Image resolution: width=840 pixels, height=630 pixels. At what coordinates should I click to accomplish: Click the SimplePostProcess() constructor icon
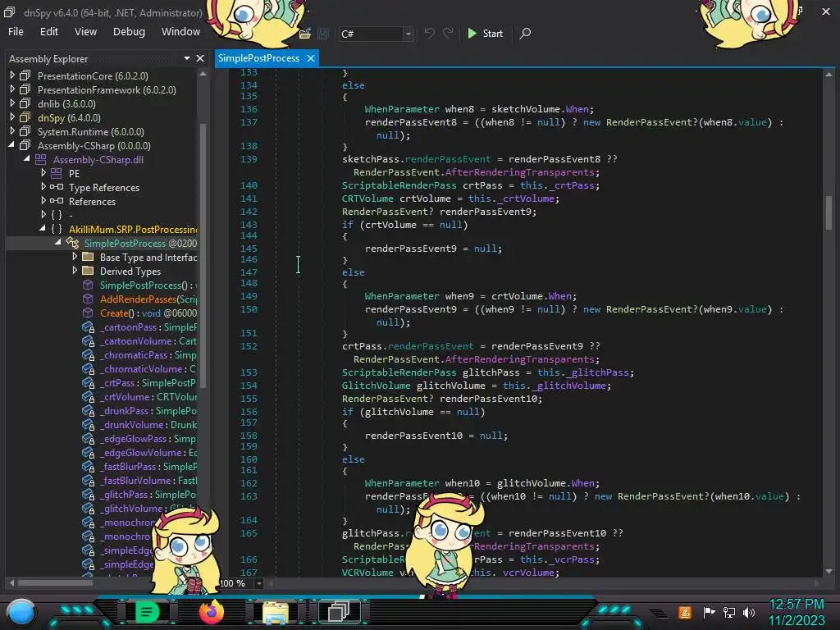click(88, 285)
